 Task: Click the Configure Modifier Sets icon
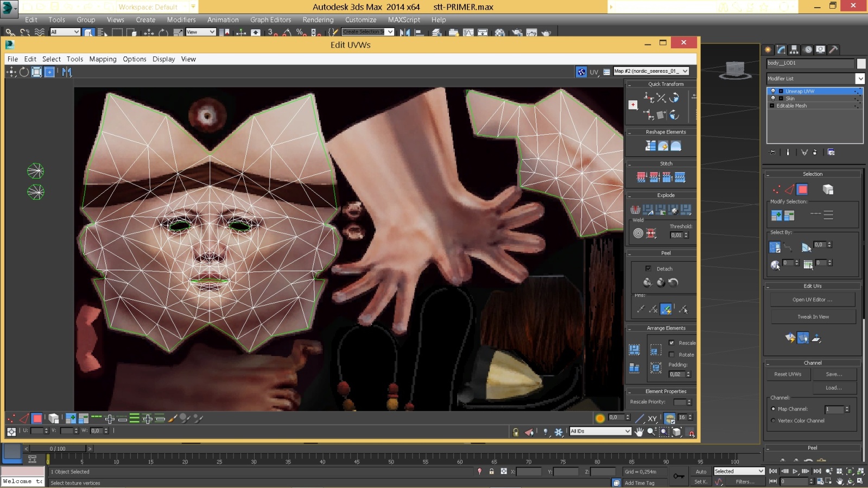coord(831,152)
